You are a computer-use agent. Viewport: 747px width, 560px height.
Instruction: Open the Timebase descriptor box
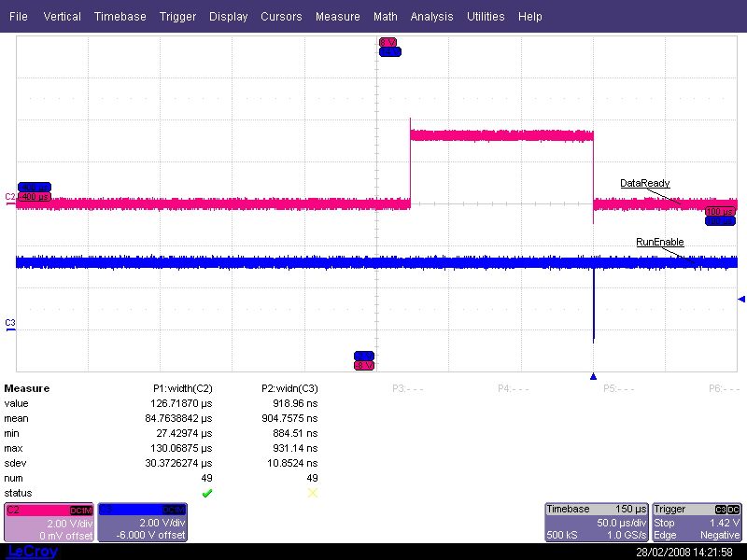point(597,523)
